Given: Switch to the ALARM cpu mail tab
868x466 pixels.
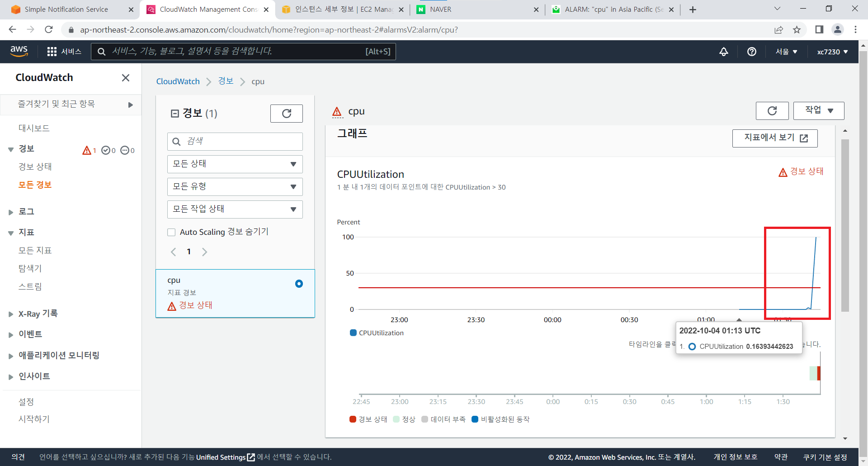Looking at the screenshot, I should [612, 10].
